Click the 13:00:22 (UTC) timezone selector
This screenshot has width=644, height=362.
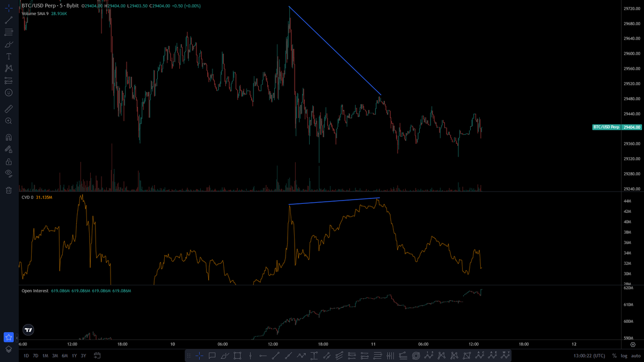pos(589,356)
